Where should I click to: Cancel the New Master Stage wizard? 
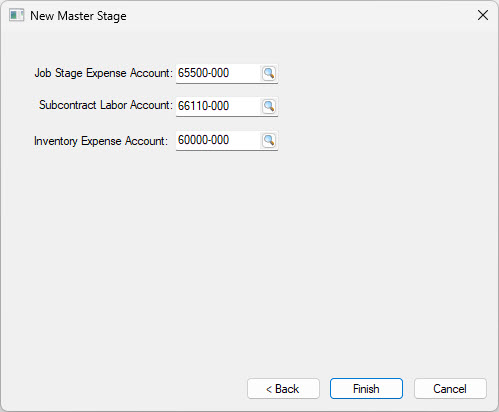450,389
